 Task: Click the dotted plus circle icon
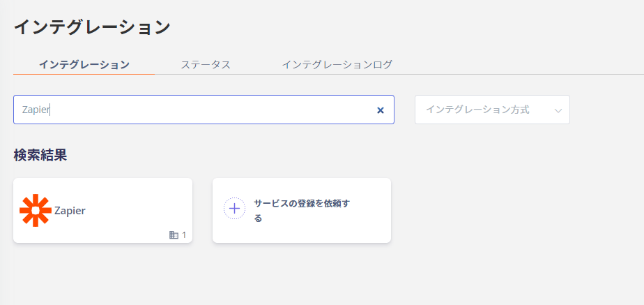(x=234, y=209)
